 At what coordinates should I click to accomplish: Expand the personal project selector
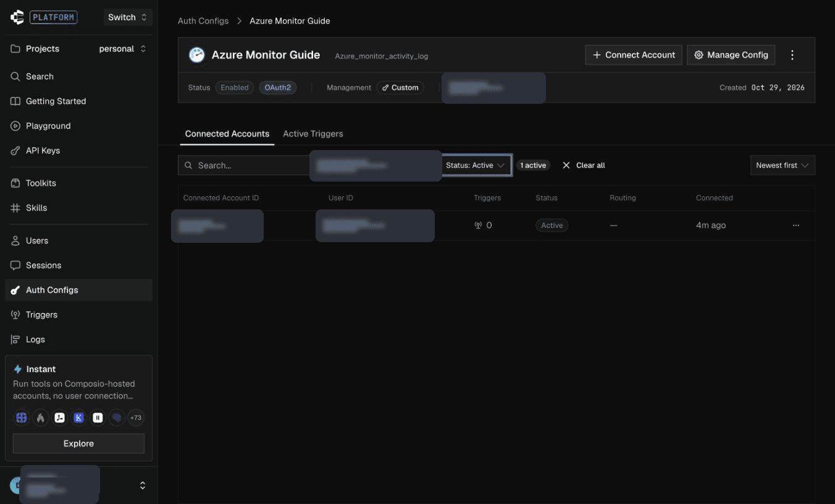[122, 49]
